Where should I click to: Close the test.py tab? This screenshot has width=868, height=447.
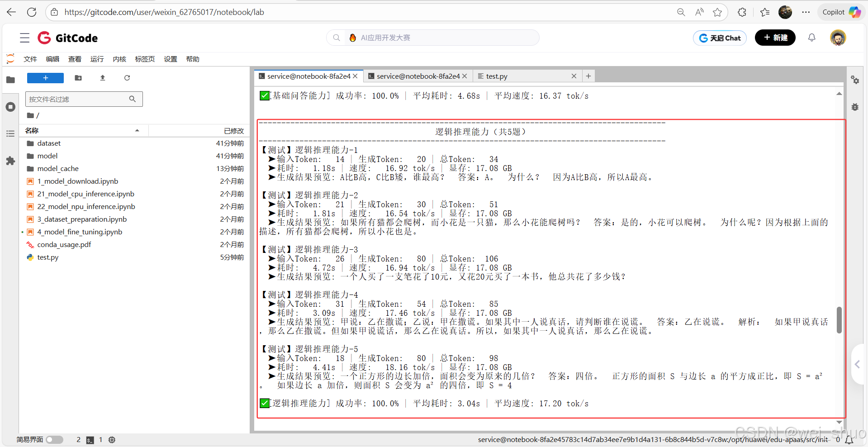coord(574,76)
